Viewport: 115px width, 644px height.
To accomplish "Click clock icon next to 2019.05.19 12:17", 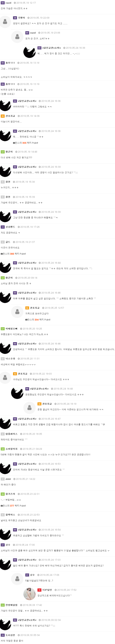I will [x=15, y=3].
